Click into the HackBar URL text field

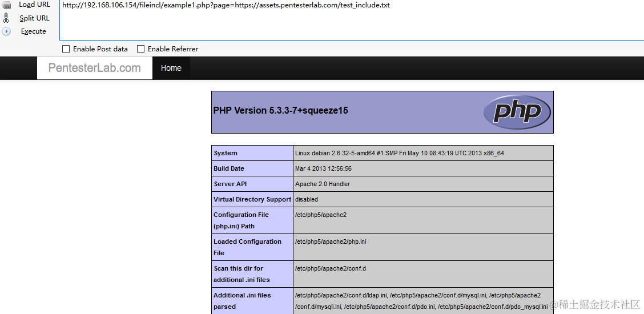(x=352, y=20)
